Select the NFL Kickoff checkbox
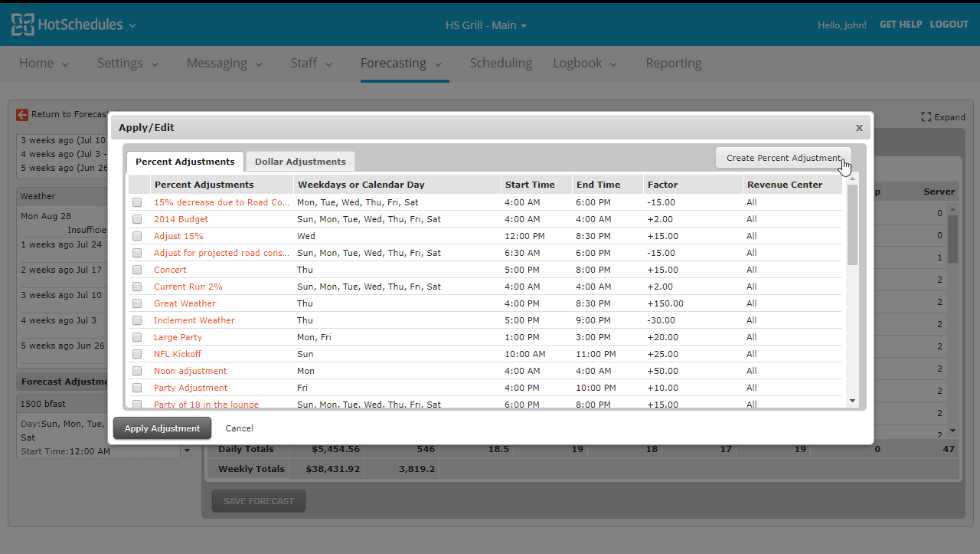Image resolution: width=980 pixels, height=554 pixels. (137, 354)
